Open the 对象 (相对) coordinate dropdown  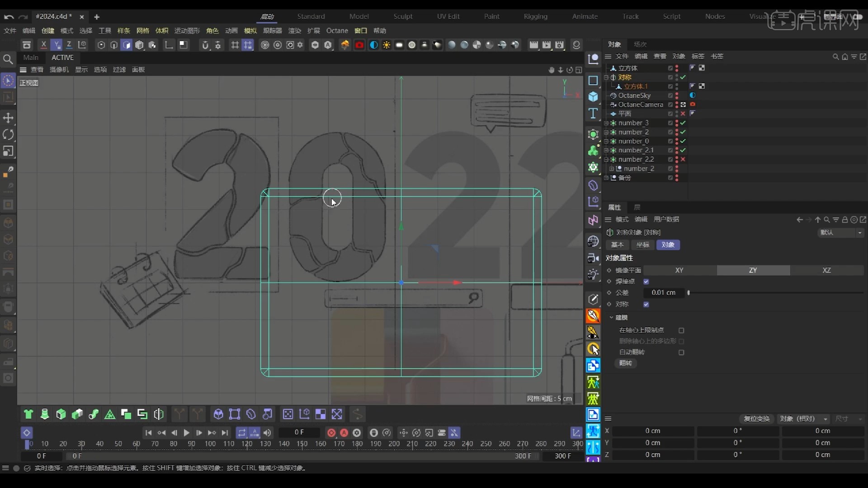[x=804, y=419]
